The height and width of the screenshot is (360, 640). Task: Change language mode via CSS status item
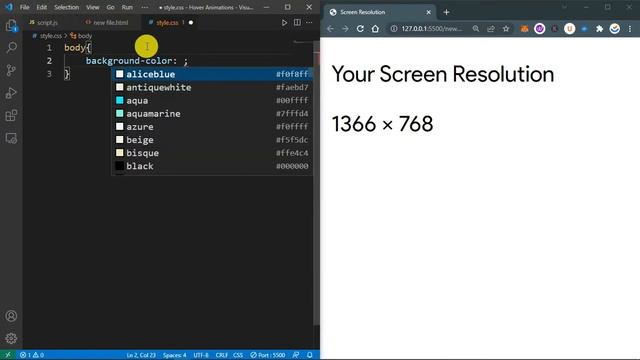pos(238,355)
